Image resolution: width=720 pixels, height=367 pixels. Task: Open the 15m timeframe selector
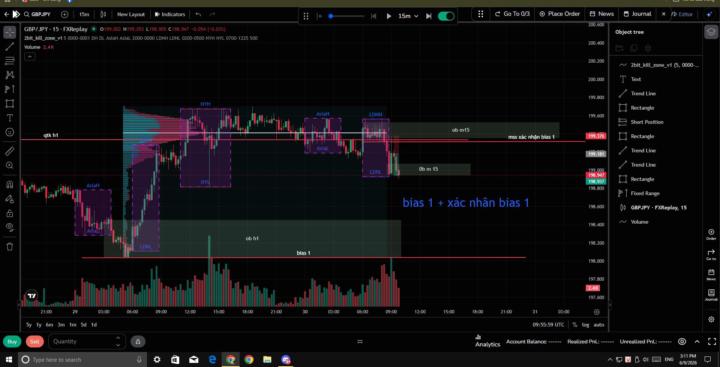pyautogui.click(x=84, y=14)
